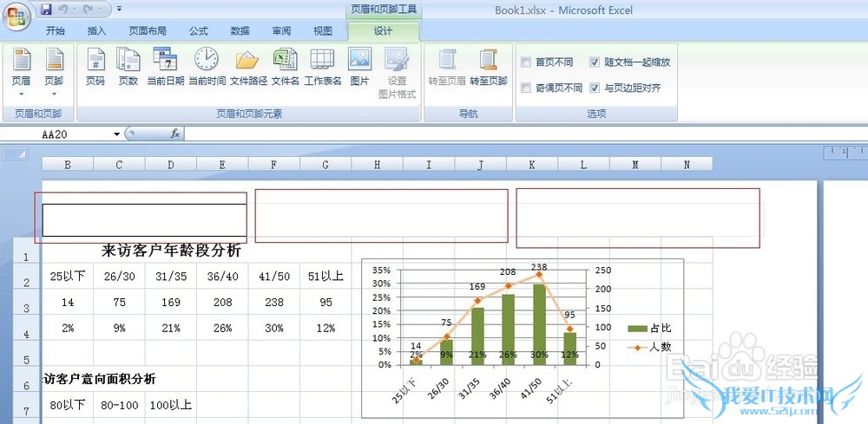868x424 pixels.
Task: Select the 设计 design tab
Action: pos(383,31)
